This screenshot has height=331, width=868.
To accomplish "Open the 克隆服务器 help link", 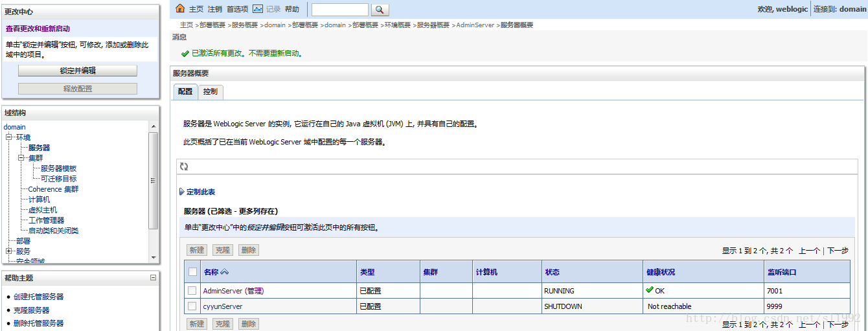I will [32, 310].
